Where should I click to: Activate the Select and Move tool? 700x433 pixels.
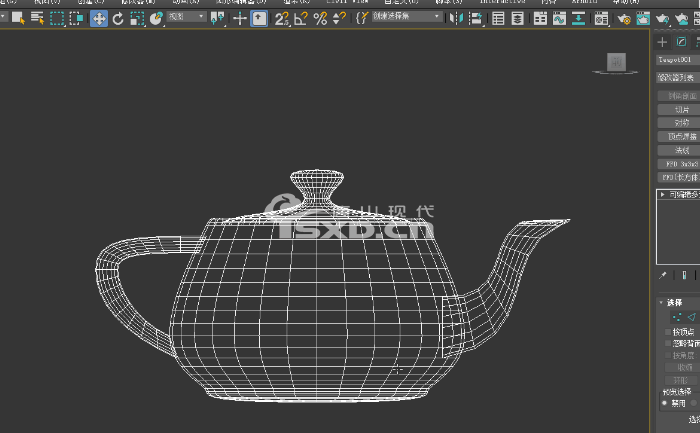99,18
